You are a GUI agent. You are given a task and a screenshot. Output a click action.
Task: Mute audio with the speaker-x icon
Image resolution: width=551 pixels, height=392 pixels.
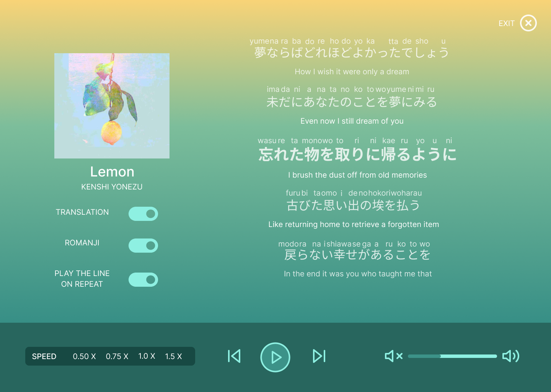click(x=394, y=356)
